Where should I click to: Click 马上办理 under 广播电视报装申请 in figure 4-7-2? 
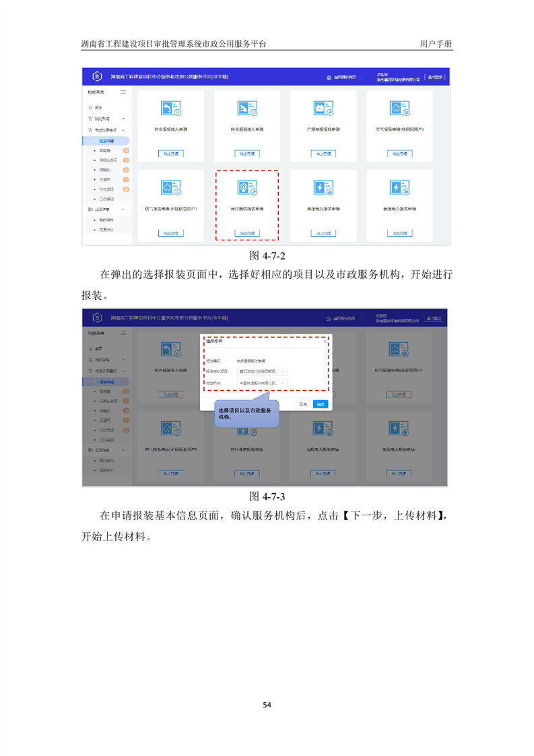323,154
